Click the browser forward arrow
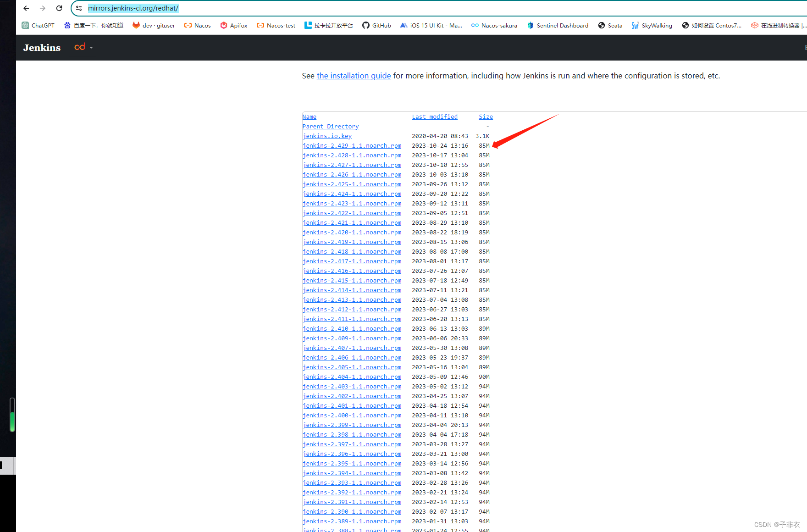The image size is (807, 532). (43, 8)
